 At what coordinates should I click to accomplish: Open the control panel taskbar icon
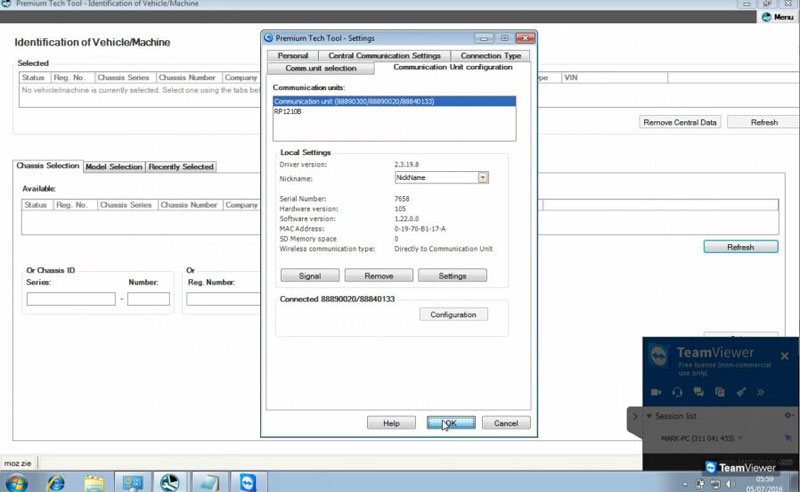point(133,482)
